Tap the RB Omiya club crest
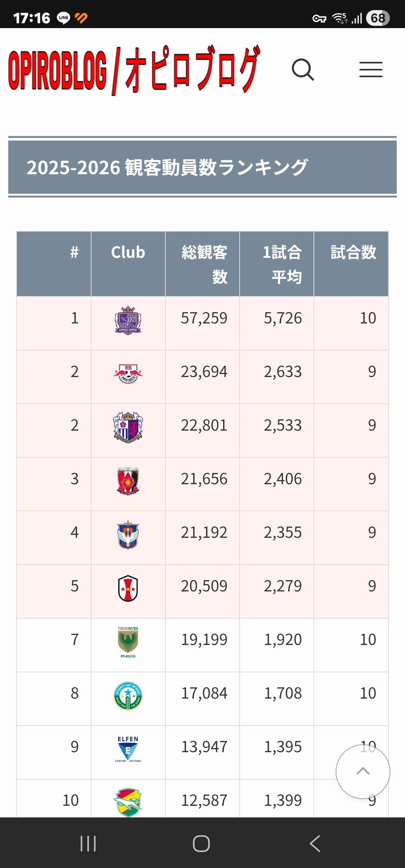 pyautogui.click(x=128, y=374)
